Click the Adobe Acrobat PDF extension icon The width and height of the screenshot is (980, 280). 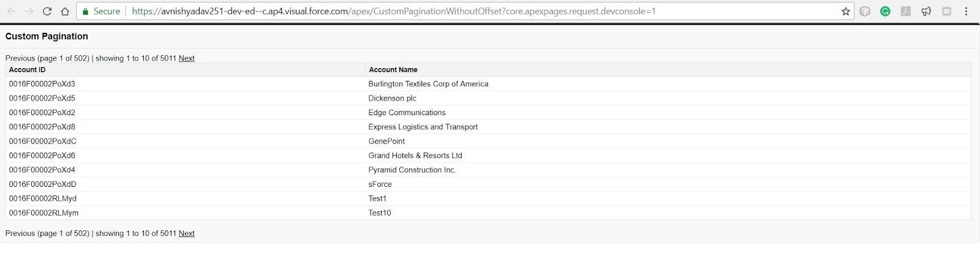[905, 11]
